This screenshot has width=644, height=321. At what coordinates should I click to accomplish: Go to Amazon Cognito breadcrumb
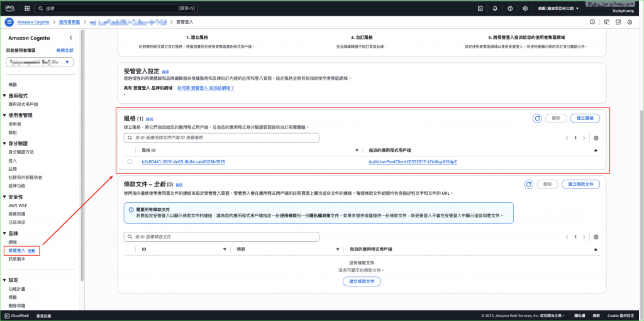(x=33, y=22)
